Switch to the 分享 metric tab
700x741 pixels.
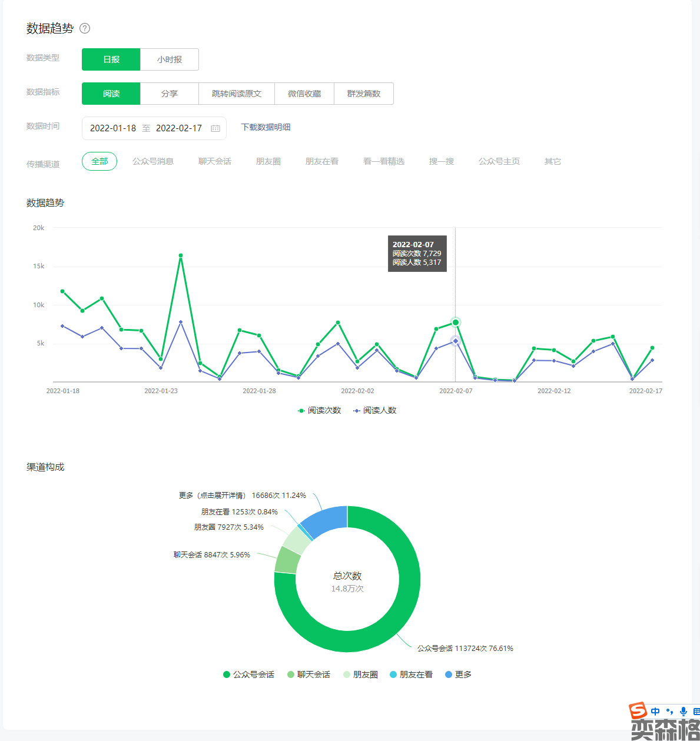pyautogui.click(x=170, y=94)
